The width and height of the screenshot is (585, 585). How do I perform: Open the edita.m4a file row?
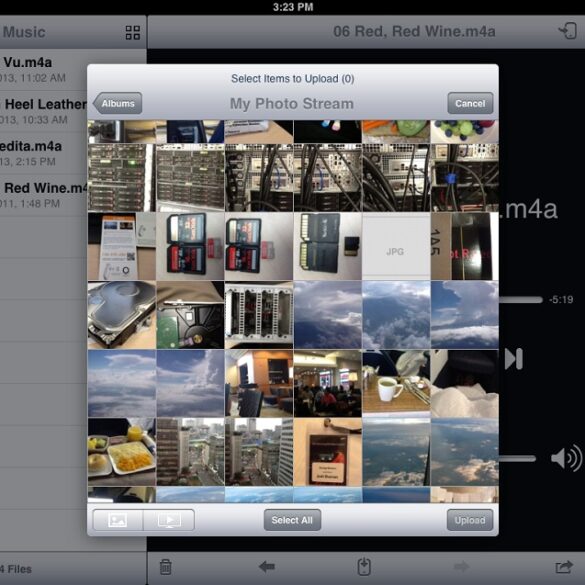point(43,153)
